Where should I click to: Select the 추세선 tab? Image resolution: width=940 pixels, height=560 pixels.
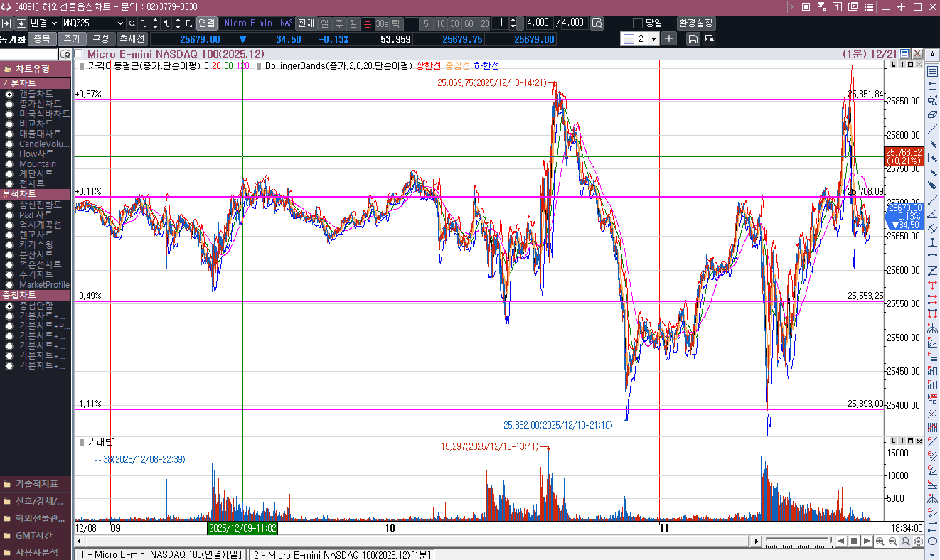click(132, 38)
